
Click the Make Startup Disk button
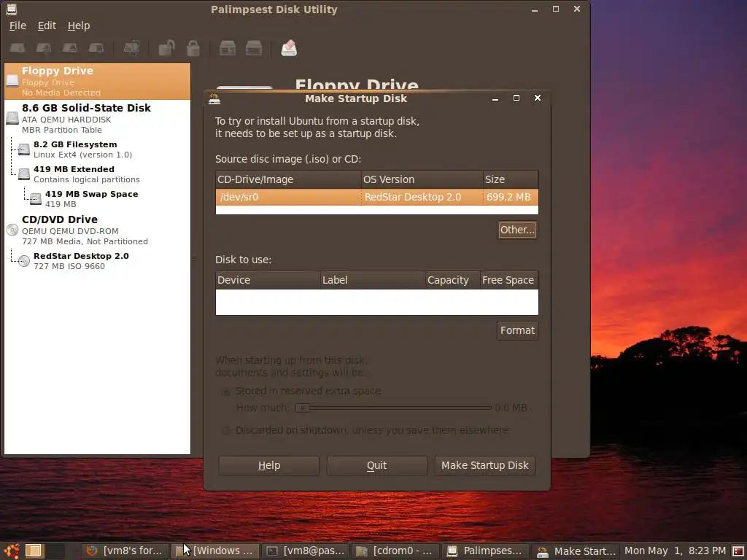(x=485, y=465)
